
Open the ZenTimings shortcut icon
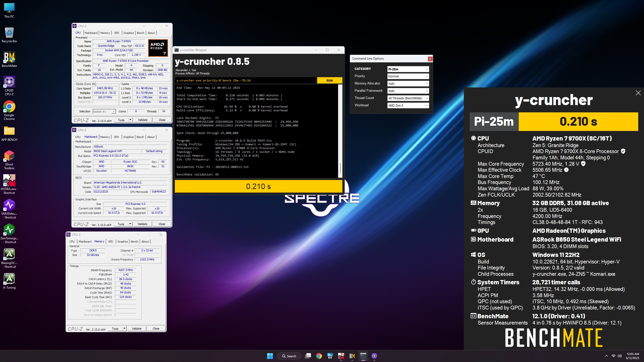(x=9, y=234)
